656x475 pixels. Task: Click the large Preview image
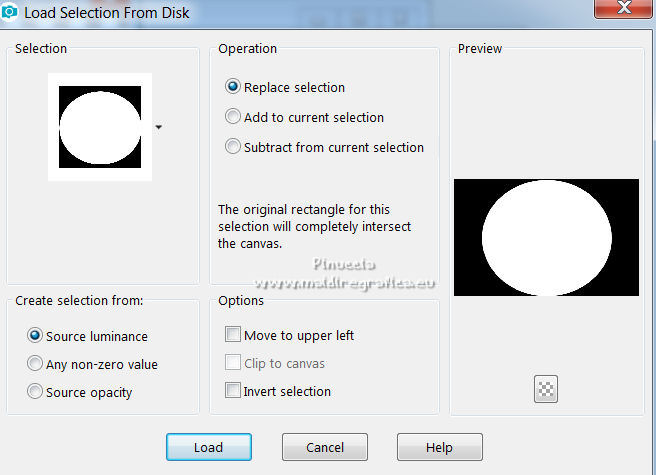pyautogui.click(x=546, y=237)
